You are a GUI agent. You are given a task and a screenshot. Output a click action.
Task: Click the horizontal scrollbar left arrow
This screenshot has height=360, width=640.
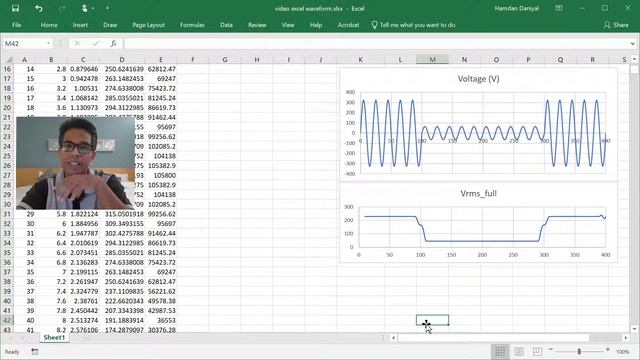[x=393, y=338]
